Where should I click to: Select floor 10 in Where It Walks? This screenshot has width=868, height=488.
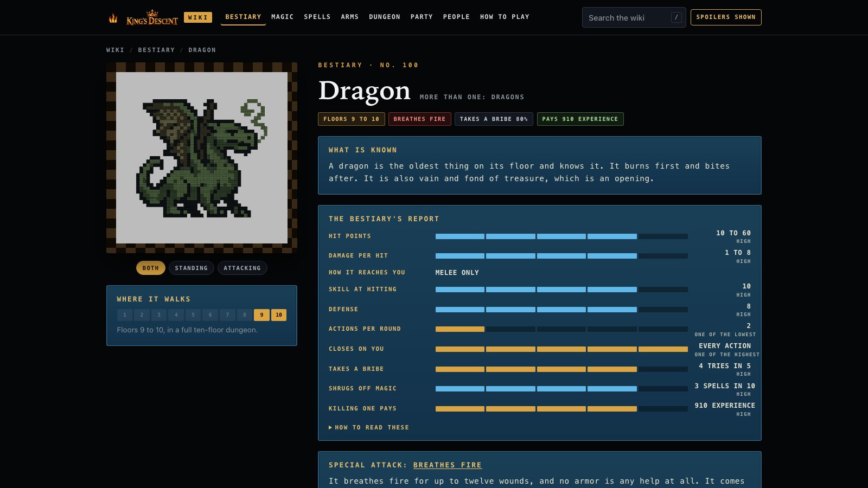[x=279, y=315]
